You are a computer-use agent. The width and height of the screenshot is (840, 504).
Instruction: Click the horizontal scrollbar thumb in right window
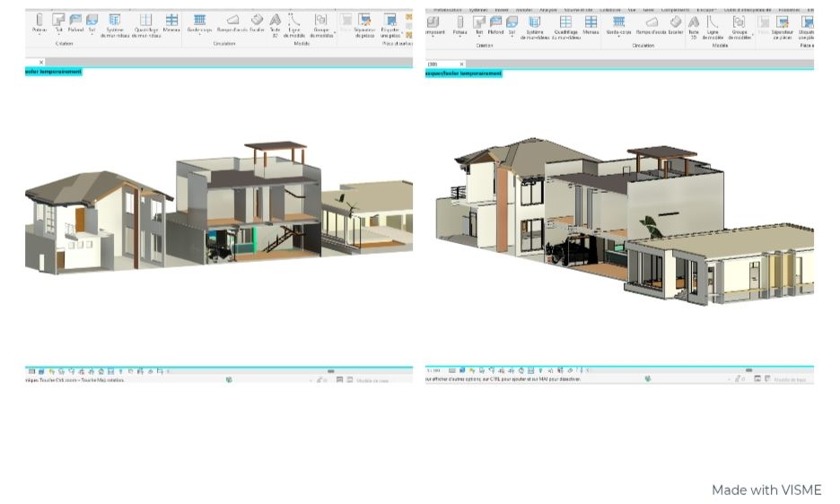click(x=748, y=370)
